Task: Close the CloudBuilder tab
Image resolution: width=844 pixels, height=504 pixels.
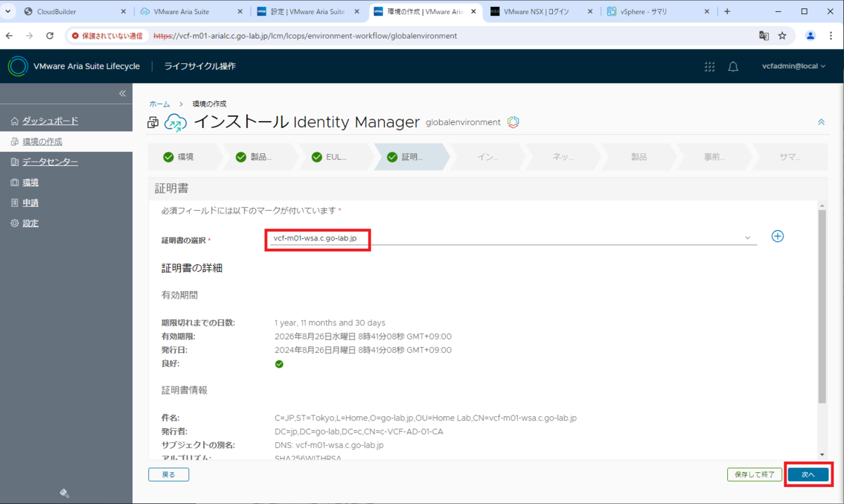Action: click(123, 11)
